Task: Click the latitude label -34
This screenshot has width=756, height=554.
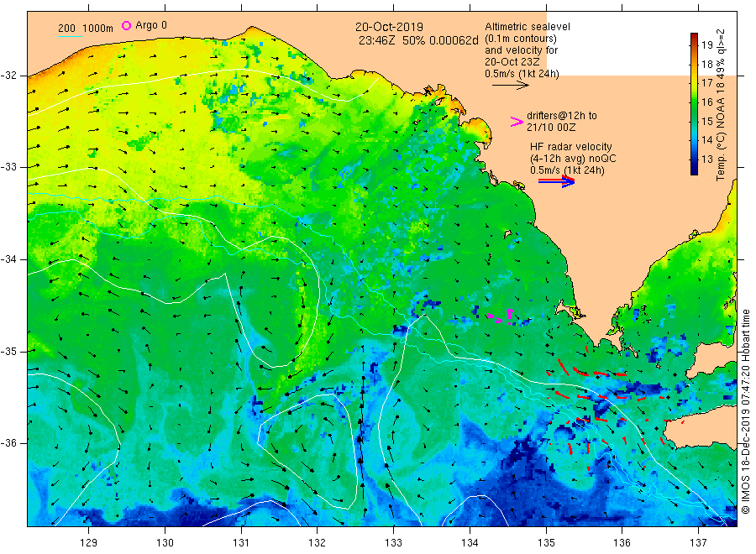Action: 8,259
